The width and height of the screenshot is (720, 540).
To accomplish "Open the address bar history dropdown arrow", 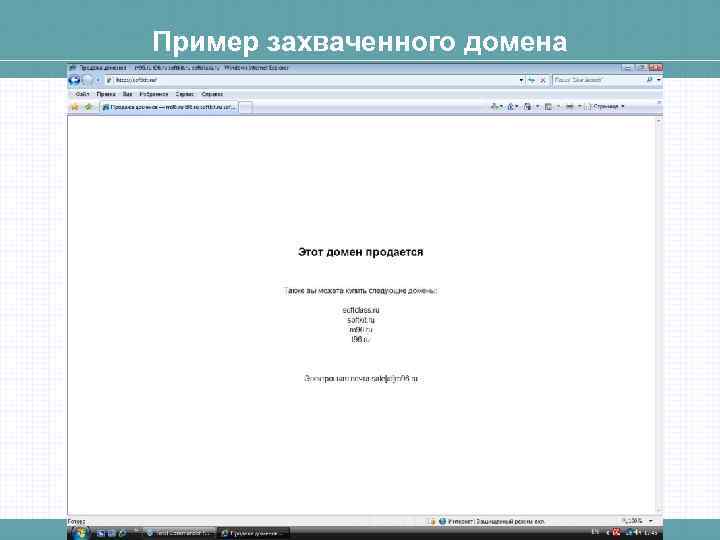I will coord(521,80).
